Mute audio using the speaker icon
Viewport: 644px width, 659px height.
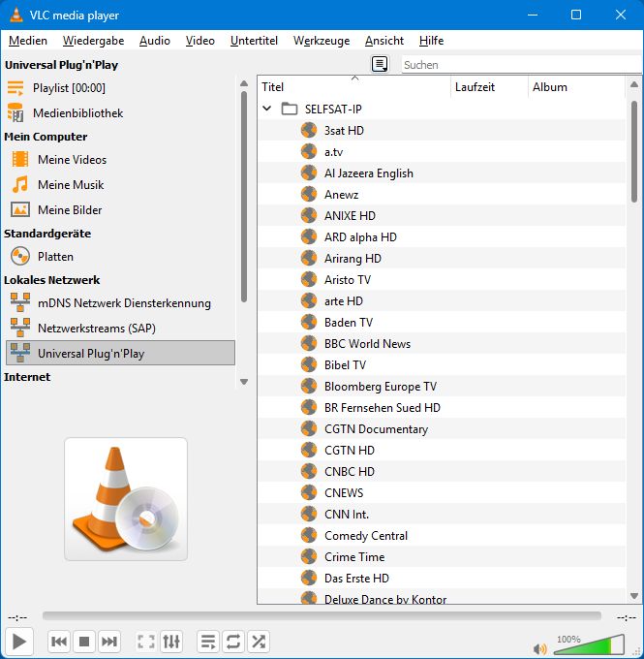coord(537,648)
